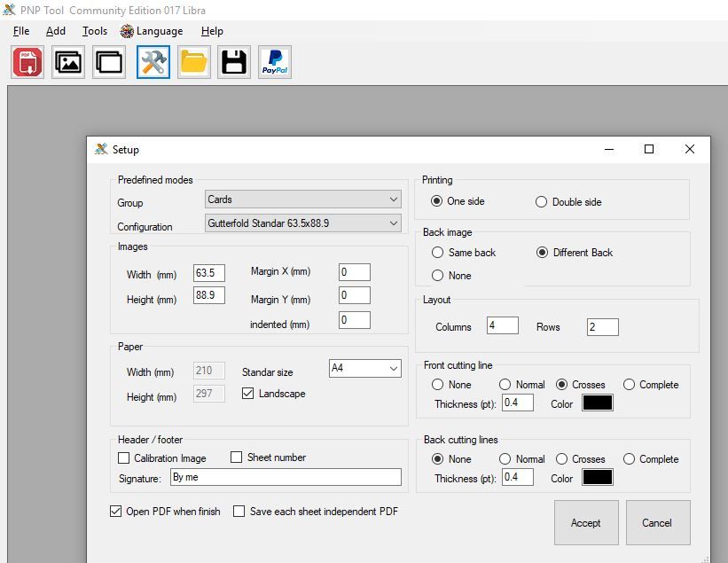Image resolution: width=728 pixels, height=563 pixels.
Task: Toggle Open PDF when finish checkbox
Action: click(x=115, y=511)
